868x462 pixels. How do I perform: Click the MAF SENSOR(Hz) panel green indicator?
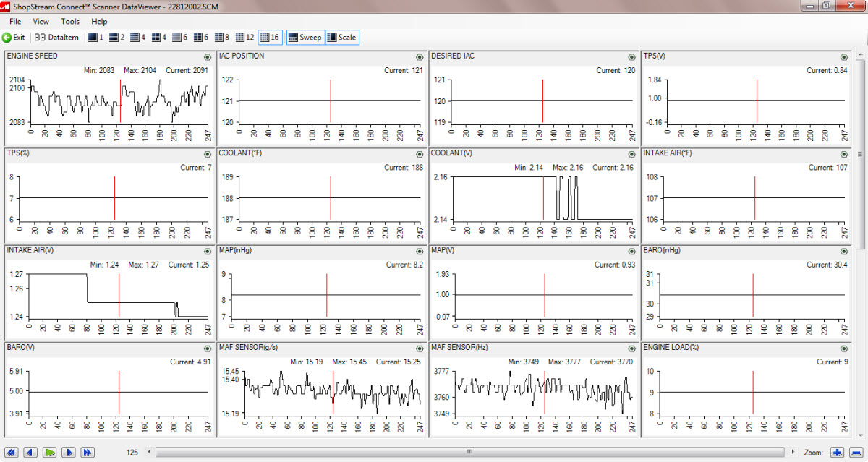pos(631,348)
